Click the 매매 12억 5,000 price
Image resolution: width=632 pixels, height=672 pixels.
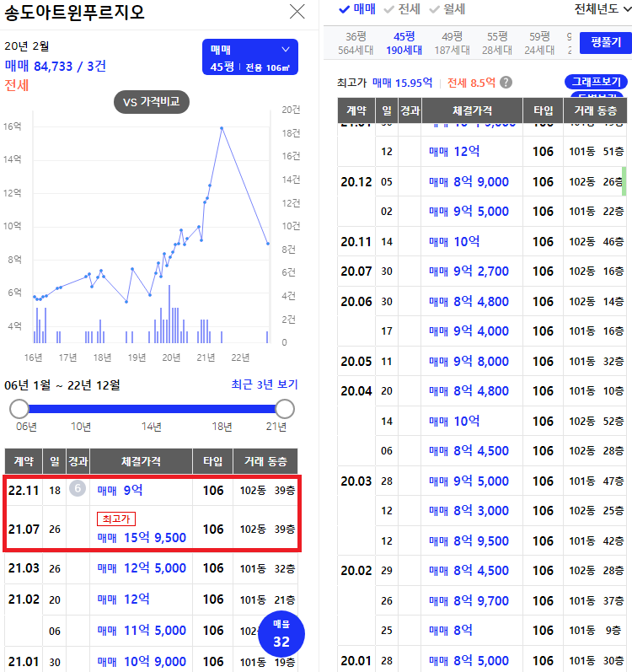[x=142, y=568]
